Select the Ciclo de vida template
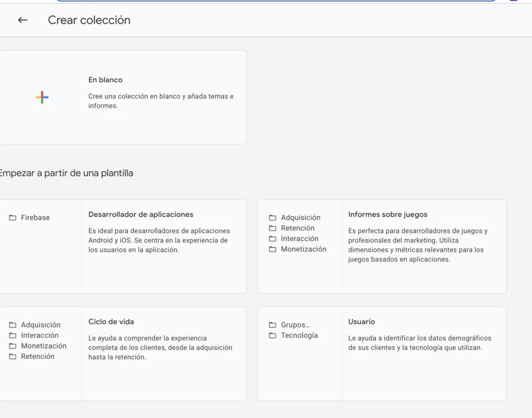The width and height of the screenshot is (532, 418). coord(155,353)
